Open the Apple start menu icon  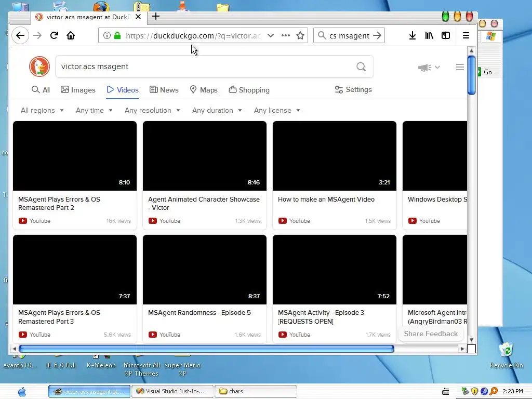(22, 392)
